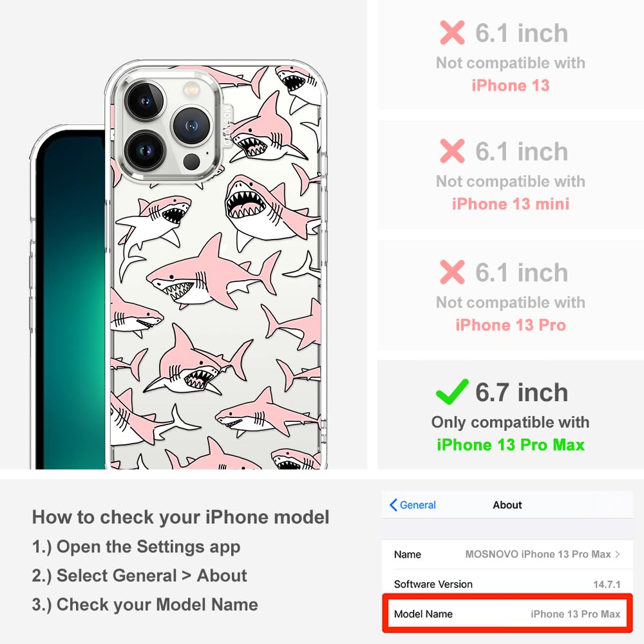Expand the Name row chevron

tap(618, 554)
